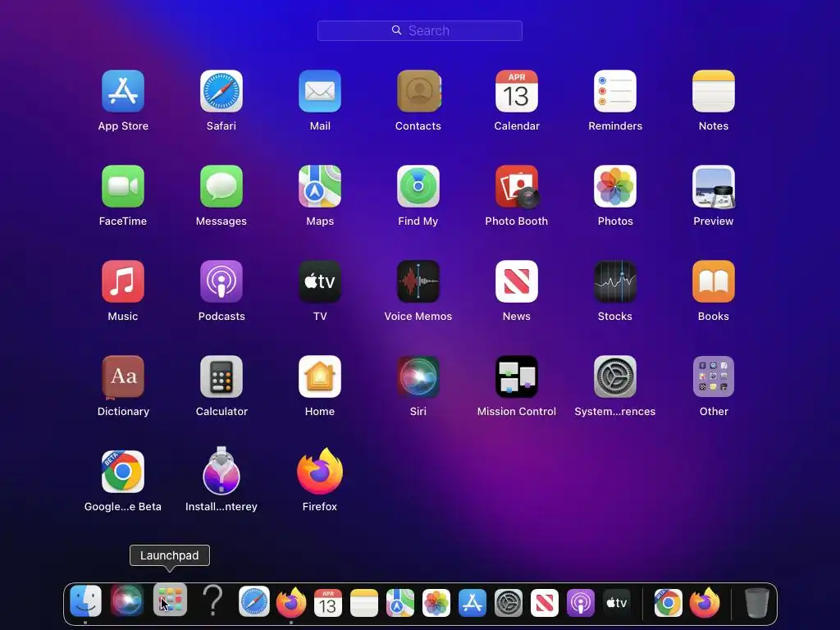Open Dictionary app
840x630 pixels.
pos(123,377)
